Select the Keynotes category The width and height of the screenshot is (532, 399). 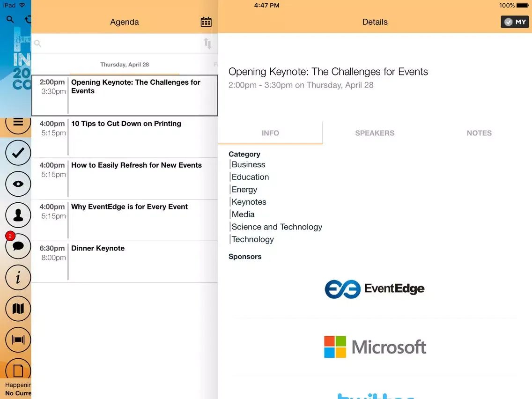[x=249, y=202]
